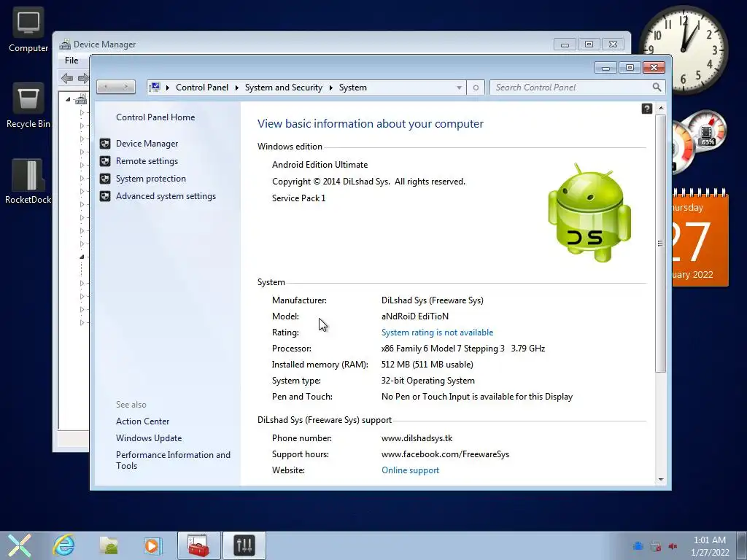Click the scrollbar up arrow in System window
The height and width of the screenshot is (560, 747).
[660, 109]
